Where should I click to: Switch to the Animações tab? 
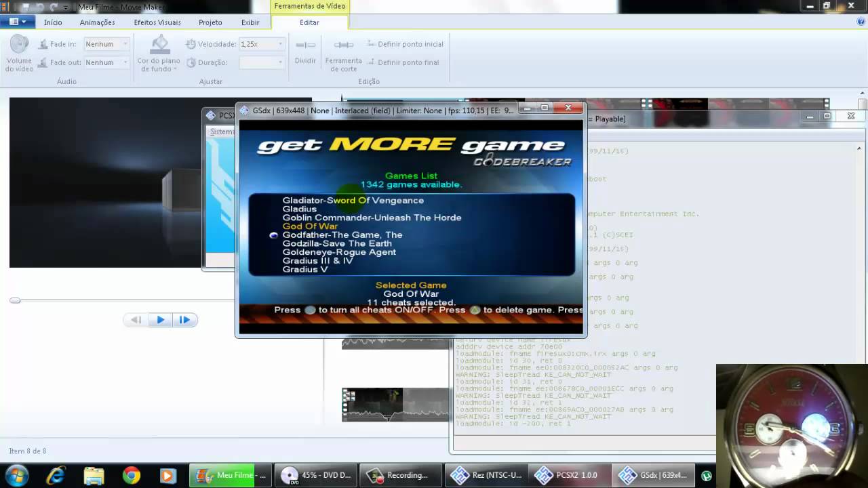pyautogui.click(x=97, y=22)
